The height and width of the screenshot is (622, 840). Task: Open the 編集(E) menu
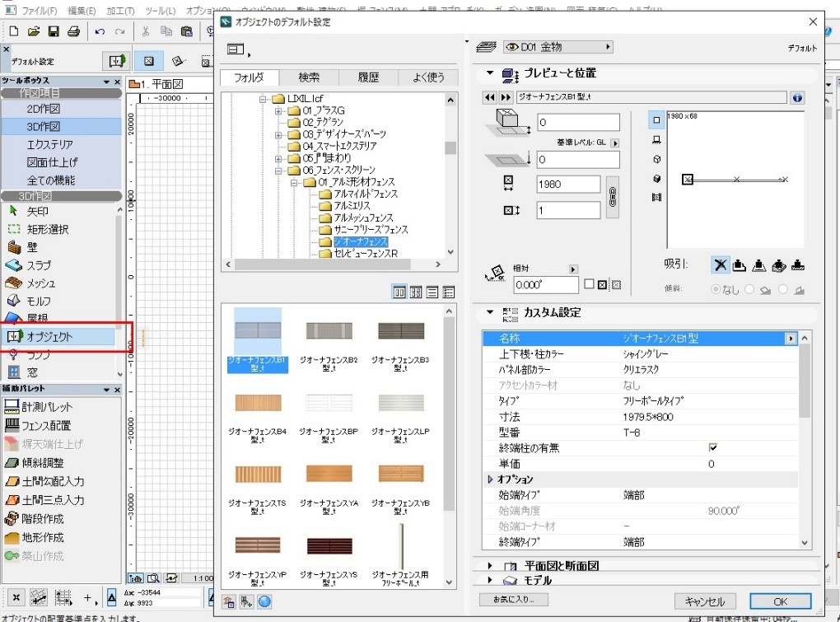82,10
